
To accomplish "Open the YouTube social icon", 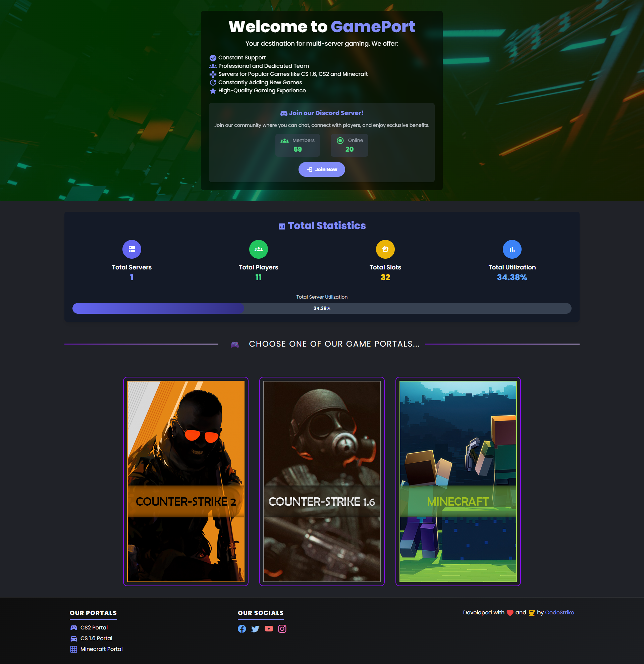I will pos(269,629).
